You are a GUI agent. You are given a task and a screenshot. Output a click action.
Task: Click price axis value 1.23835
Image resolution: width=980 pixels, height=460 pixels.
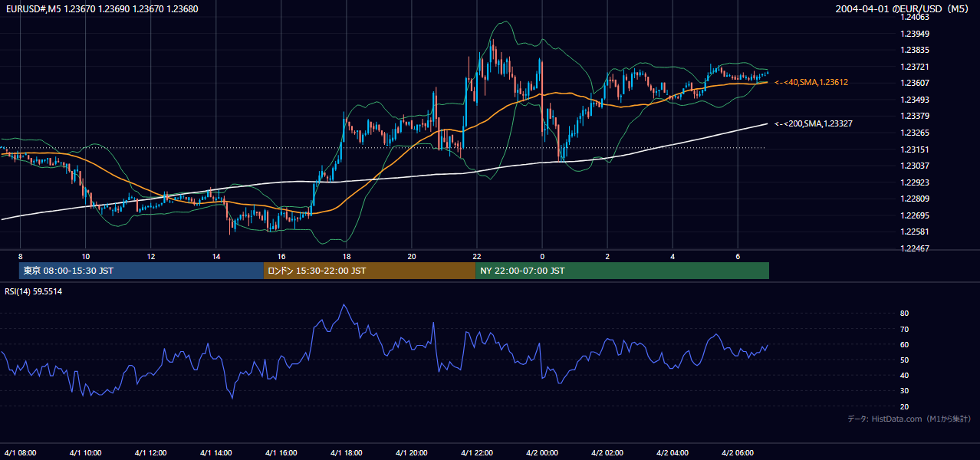point(914,50)
